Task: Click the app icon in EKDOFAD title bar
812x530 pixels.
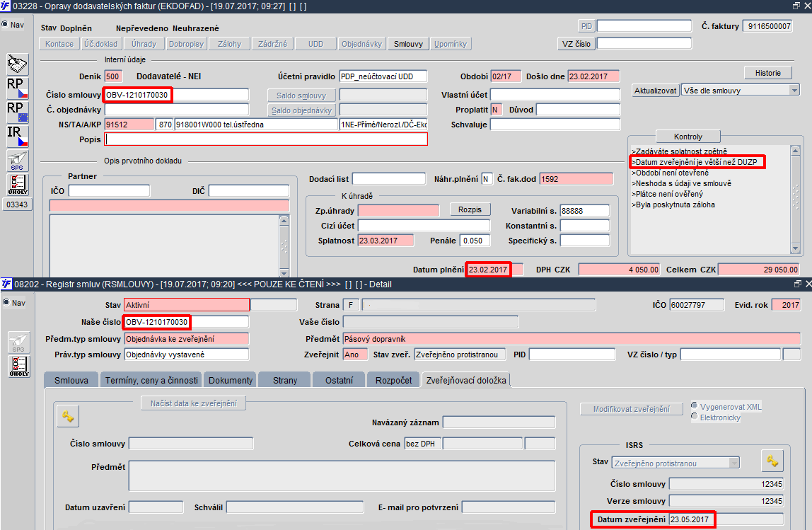Action: pyautogui.click(x=5, y=6)
